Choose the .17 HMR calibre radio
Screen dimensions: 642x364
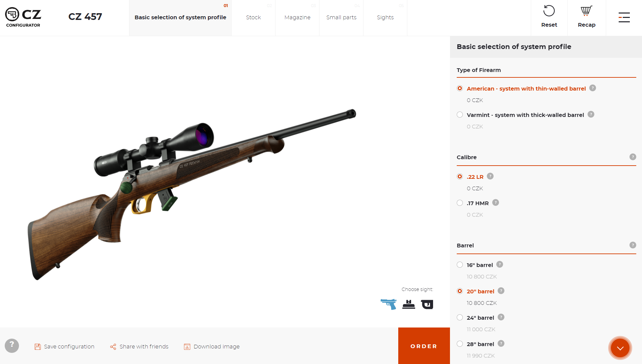(460, 203)
